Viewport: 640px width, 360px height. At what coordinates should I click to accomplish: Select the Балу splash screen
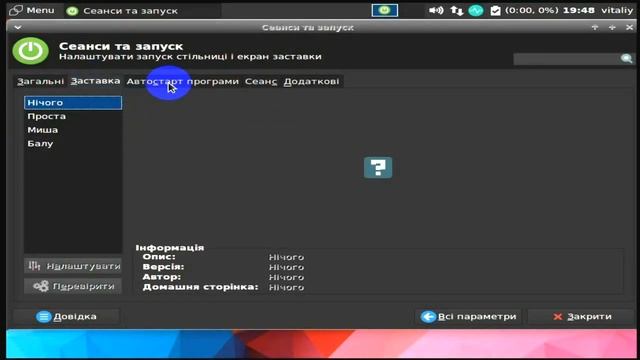(x=73, y=144)
